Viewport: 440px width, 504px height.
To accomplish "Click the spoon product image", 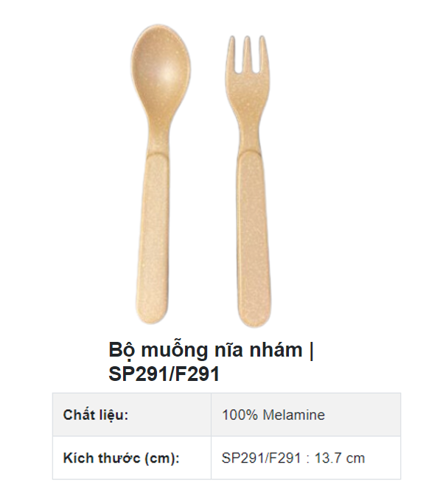I will coord(159,174).
